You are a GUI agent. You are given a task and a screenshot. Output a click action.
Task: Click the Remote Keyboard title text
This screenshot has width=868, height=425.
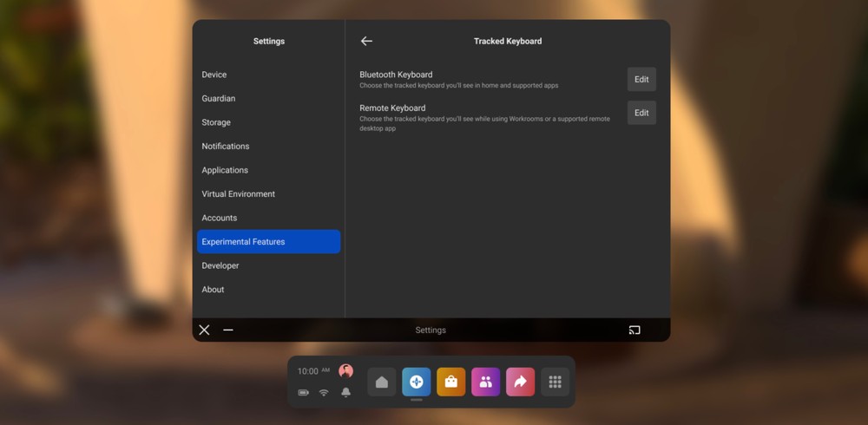pos(392,108)
